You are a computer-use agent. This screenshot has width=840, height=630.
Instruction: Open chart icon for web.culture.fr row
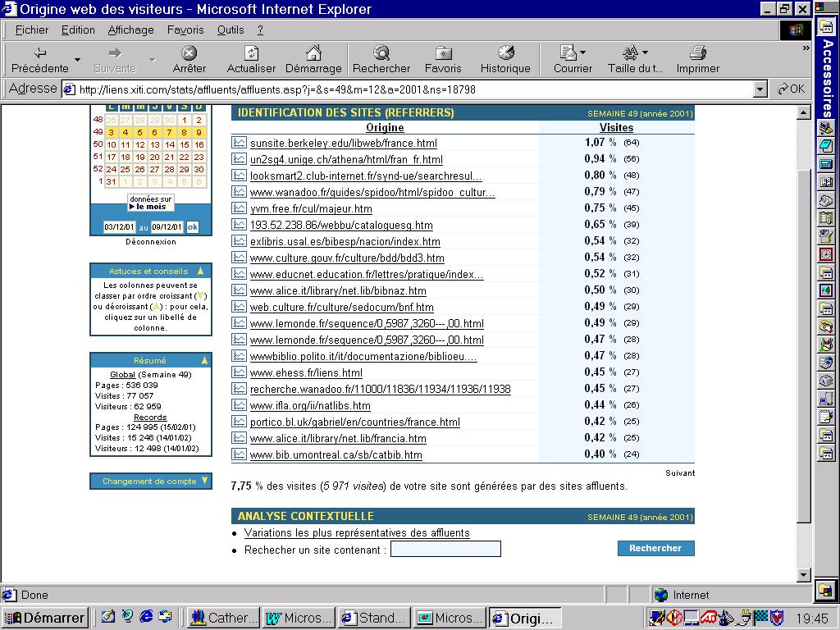click(239, 307)
